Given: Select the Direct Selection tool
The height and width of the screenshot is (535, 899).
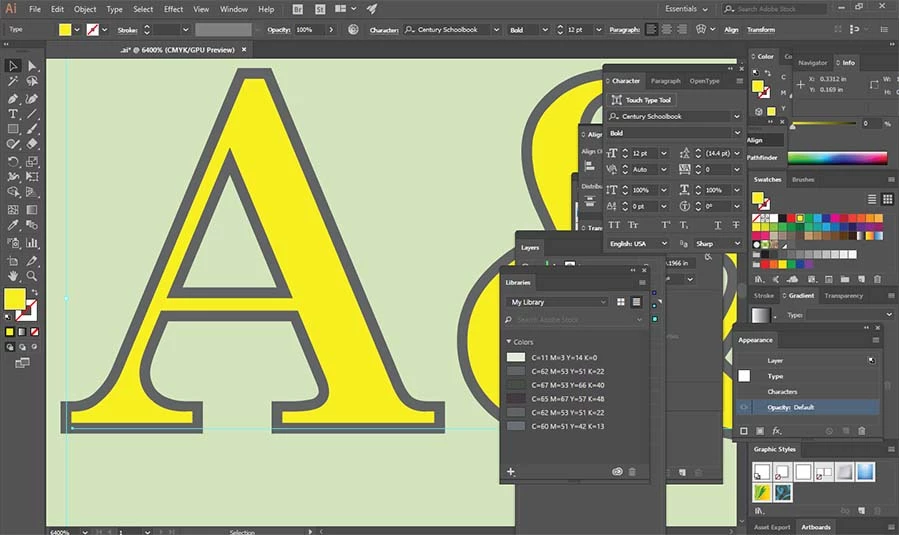Looking at the screenshot, I should click(x=32, y=66).
